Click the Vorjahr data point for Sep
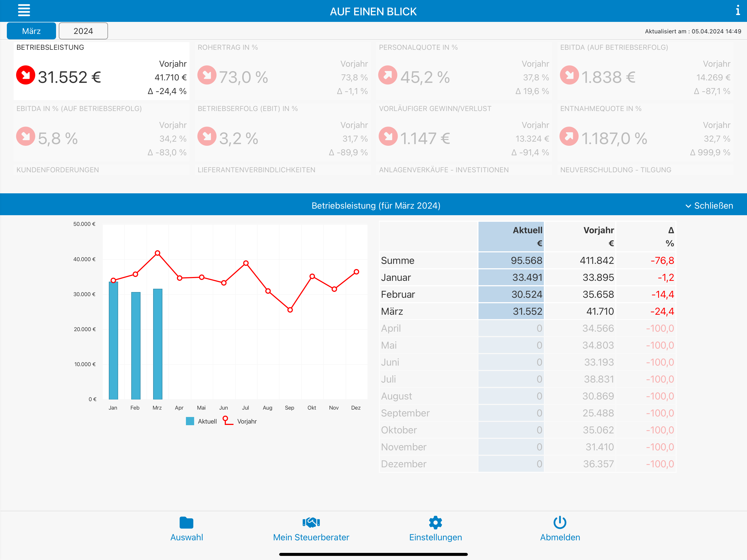747x560 pixels. pos(290,310)
